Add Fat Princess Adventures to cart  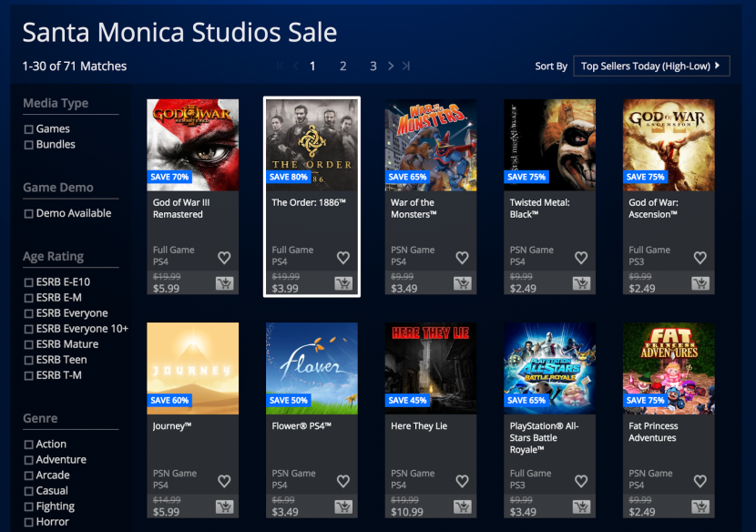pos(700,506)
